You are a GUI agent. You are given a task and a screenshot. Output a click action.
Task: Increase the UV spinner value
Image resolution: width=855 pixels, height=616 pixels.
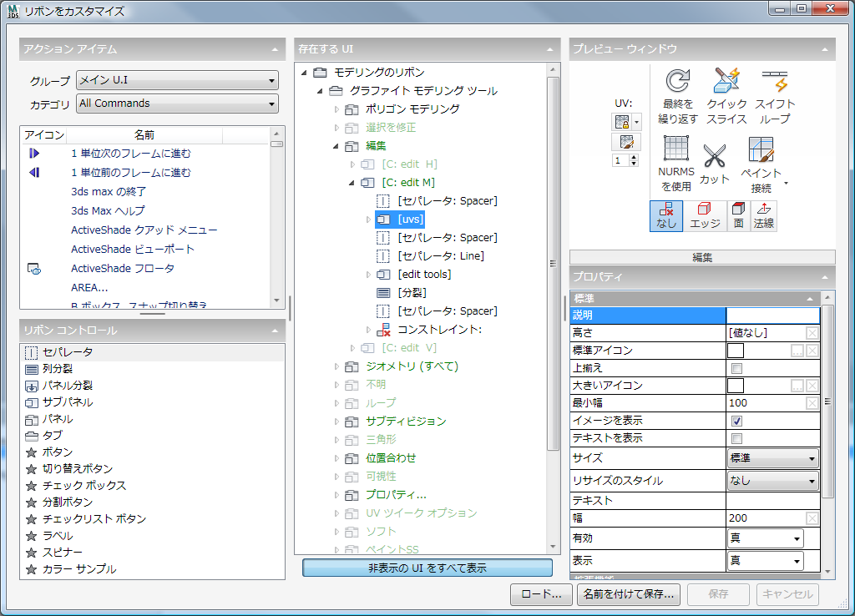click(x=634, y=158)
